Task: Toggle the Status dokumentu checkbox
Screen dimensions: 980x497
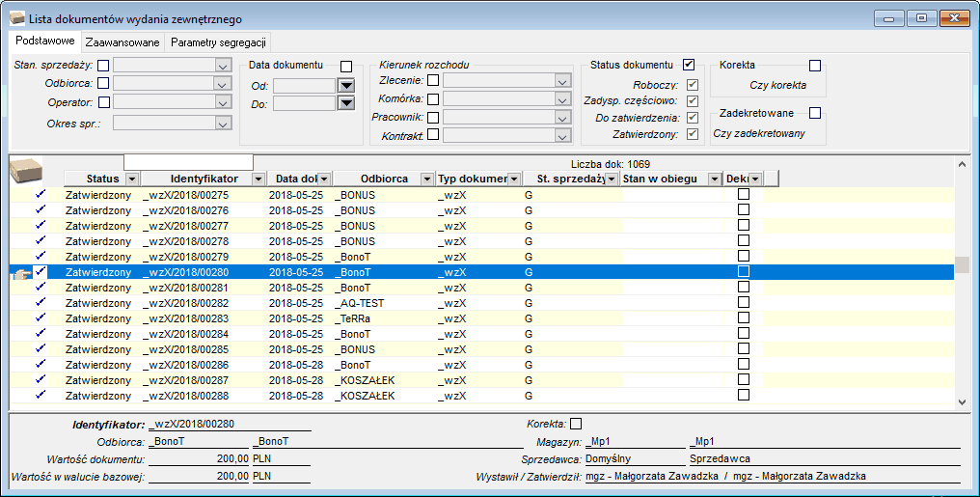Action: [689, 65]
